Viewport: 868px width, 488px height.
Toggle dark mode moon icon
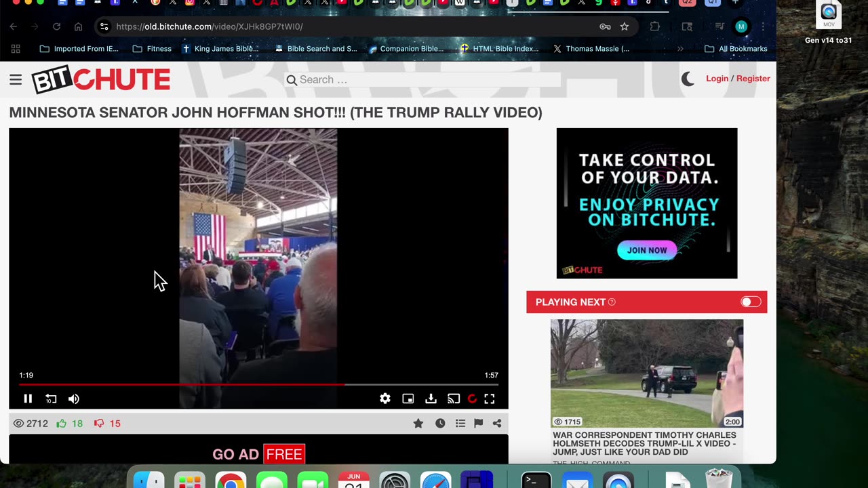pos(688,79)
